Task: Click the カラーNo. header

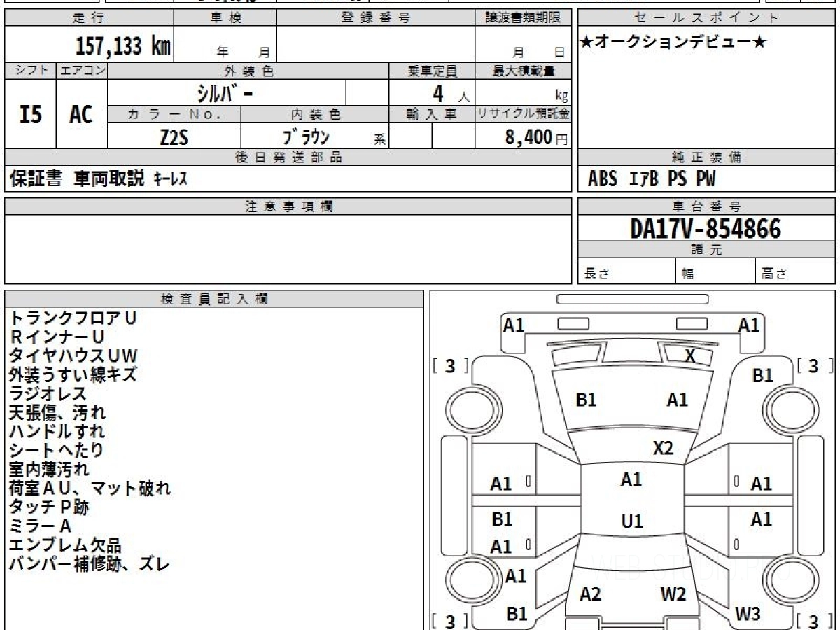Action: [x=174, y=113]
